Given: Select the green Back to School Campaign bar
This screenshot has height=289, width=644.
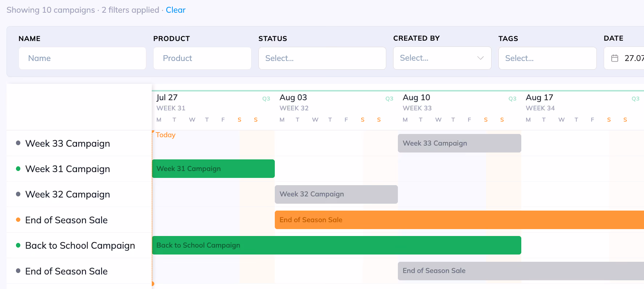Looking at the screenshot, I should (x=337, y=245).
